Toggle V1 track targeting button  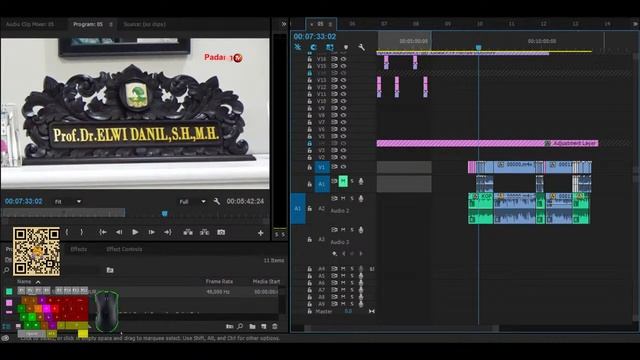point(322,167)
